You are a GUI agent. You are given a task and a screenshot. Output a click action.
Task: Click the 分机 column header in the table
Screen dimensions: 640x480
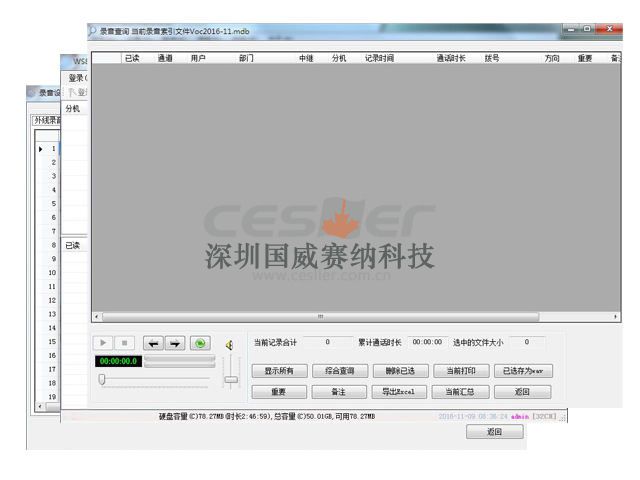tap(339, 58)
